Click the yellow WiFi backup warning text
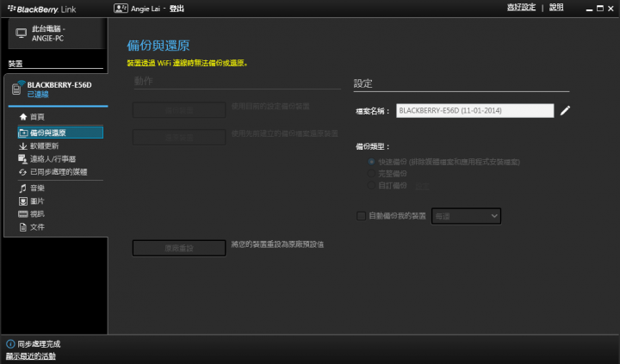Viewport: 620px width, 364px height. [x=188, y=63]
